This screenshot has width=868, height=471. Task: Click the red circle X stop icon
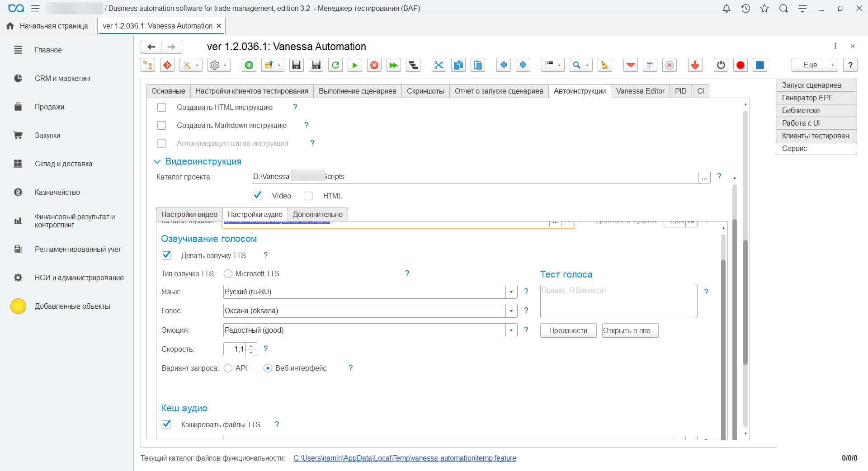(374, 65)
